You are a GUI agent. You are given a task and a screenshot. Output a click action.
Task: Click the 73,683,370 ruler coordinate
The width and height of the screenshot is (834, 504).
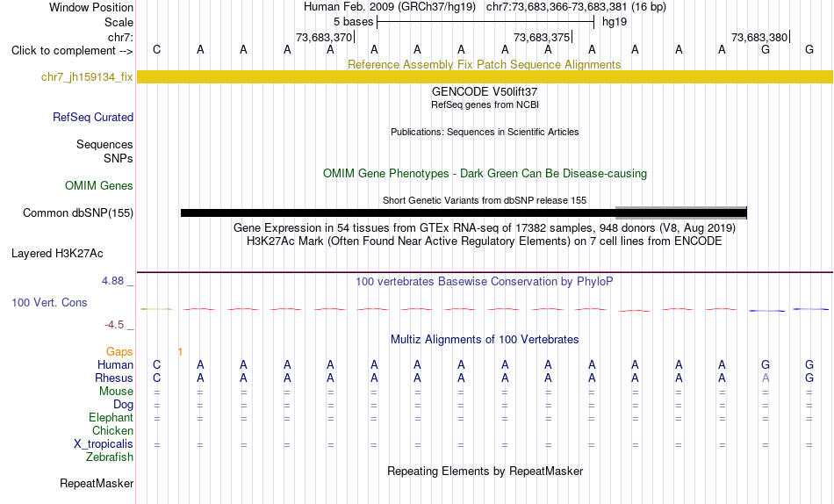(324, 37)
